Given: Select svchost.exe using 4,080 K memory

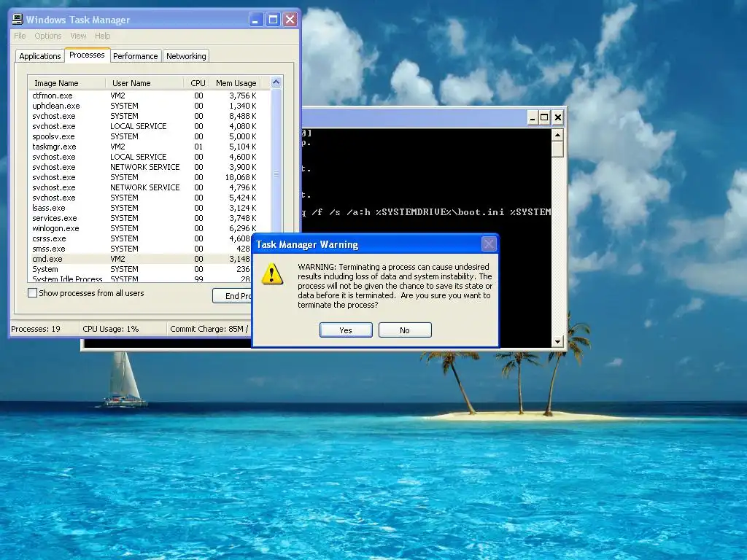Looking at the screenshot, I should tap(149, 126).
